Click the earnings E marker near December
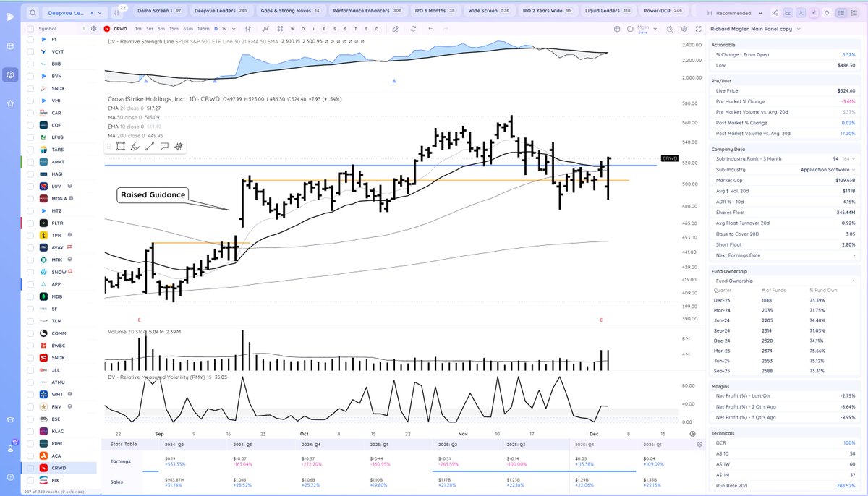Screen dimensions: 868x496 click(x=601, y=319)
